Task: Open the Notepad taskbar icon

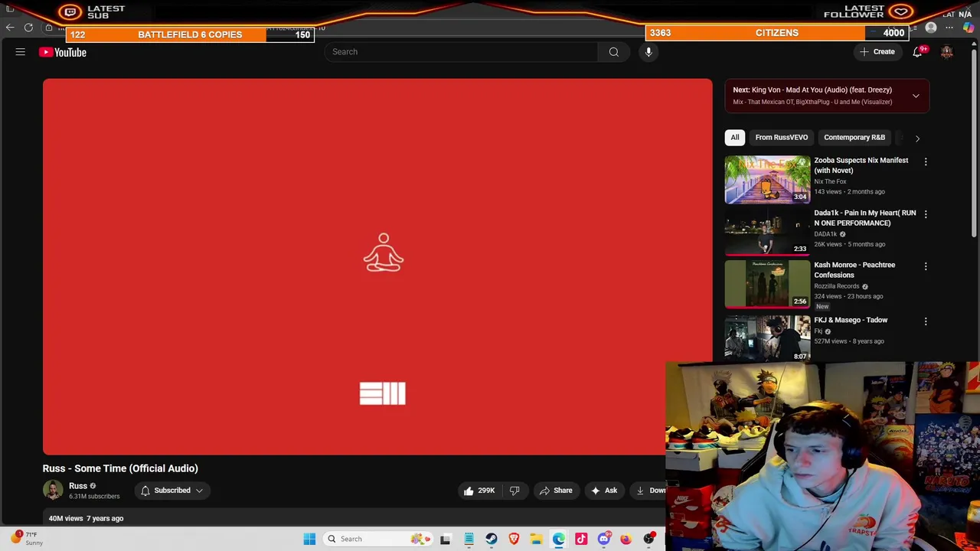Action: click(x=469, y=539)
